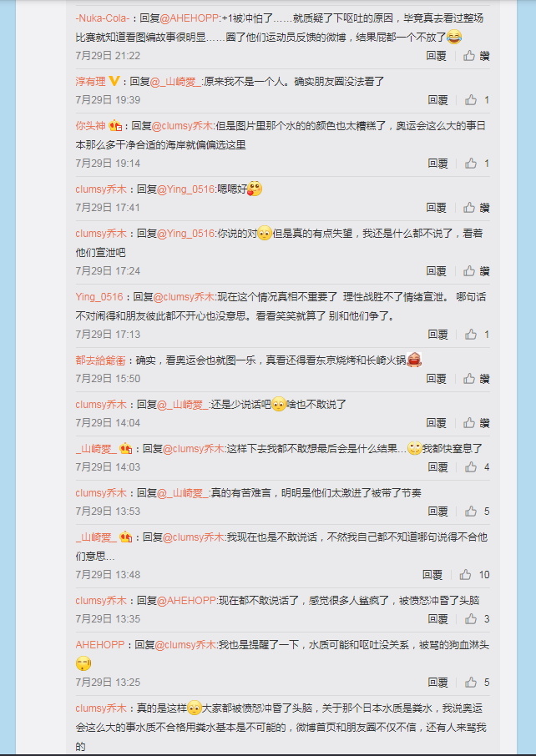The height and width of the screenshot is (756, 536).
Task: Open Ying_0516 username profile link
Action: [x=99, y=297]
